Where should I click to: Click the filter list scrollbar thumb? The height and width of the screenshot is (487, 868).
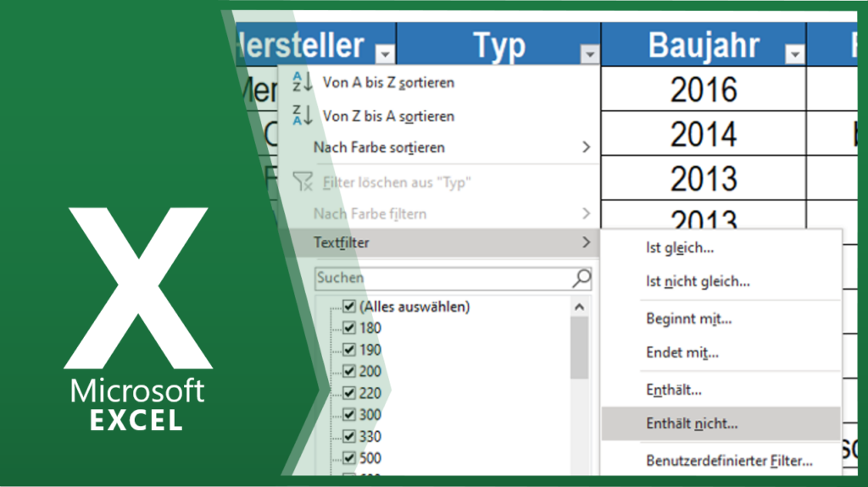pyautogui.click(x=579, y=348)
